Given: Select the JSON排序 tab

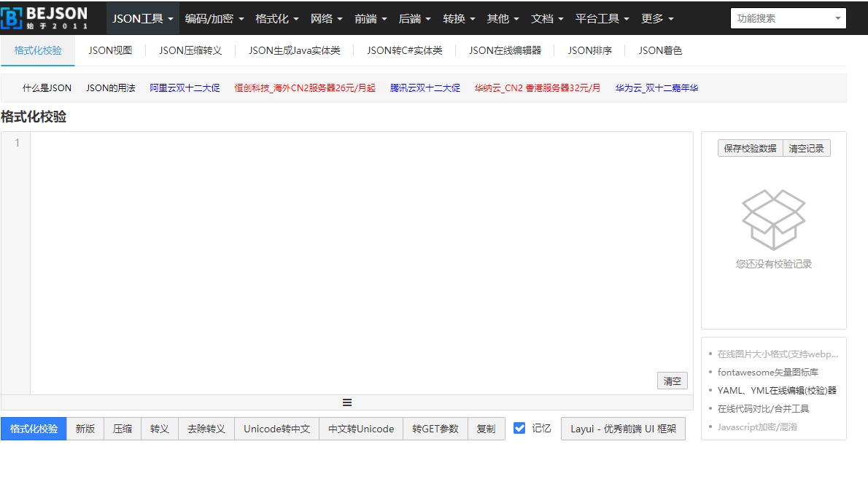Looking at the screenshot, I should (x=590, y=50).
